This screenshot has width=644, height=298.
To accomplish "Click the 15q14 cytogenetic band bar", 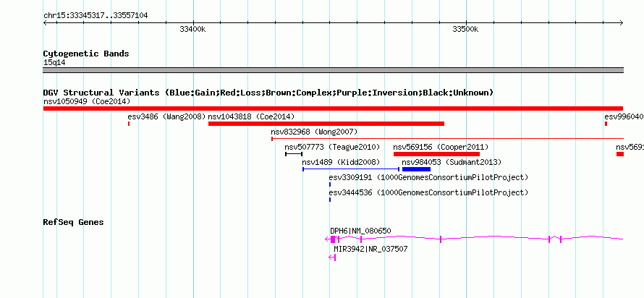I will pos(333,70).
